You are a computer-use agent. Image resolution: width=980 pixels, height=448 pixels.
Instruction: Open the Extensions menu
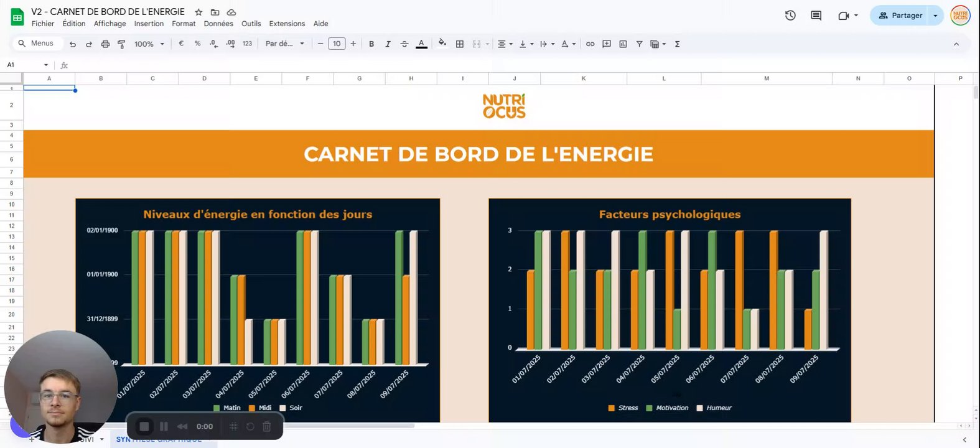(x=287, y=24)
